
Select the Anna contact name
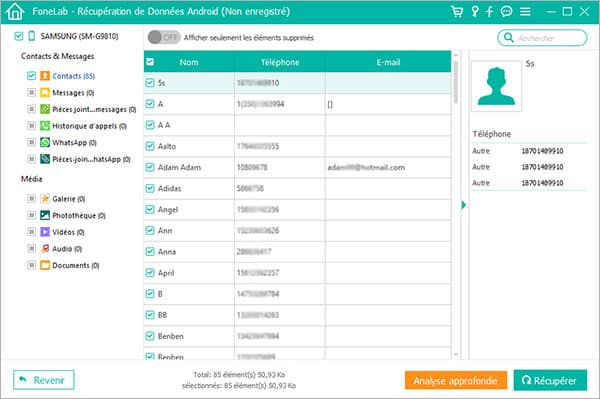(167, 252)
